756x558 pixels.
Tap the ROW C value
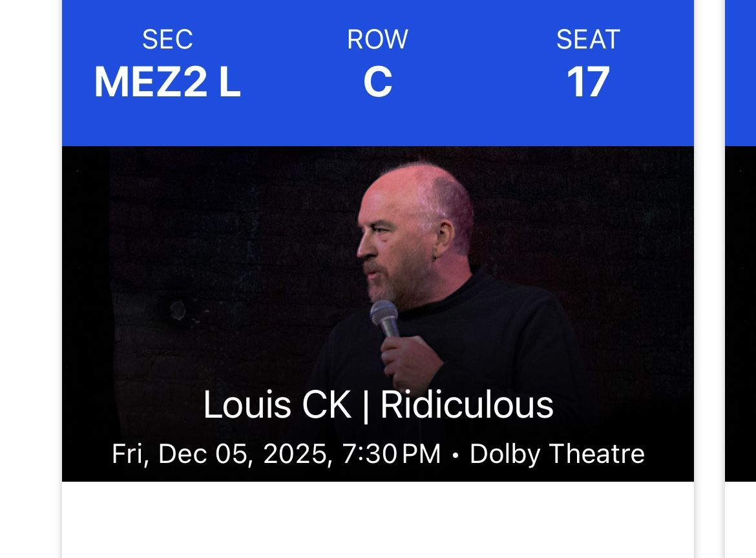point(378,81)
